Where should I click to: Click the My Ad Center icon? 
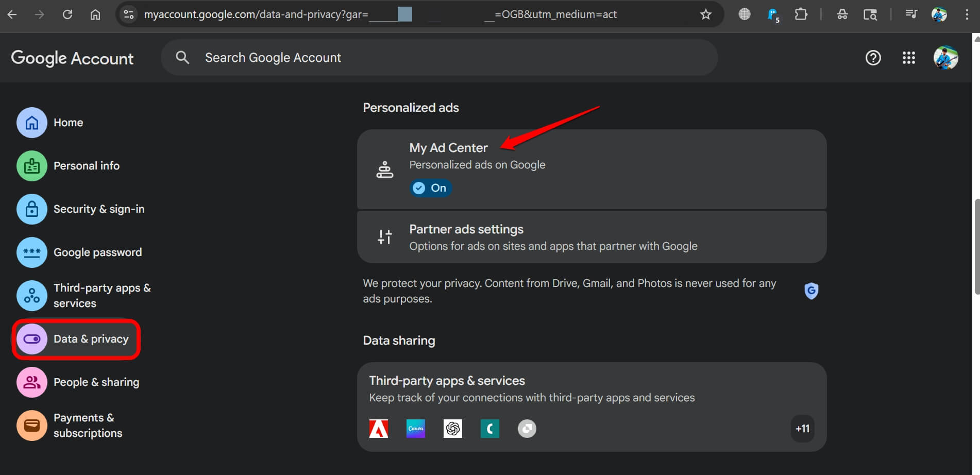coord(385,169)
